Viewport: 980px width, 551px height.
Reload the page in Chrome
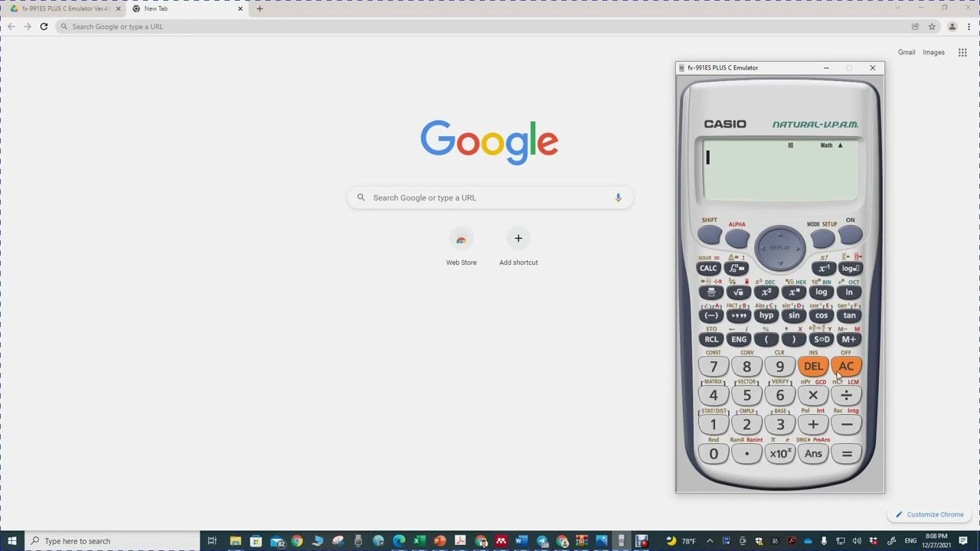click(x=44, y=27)
